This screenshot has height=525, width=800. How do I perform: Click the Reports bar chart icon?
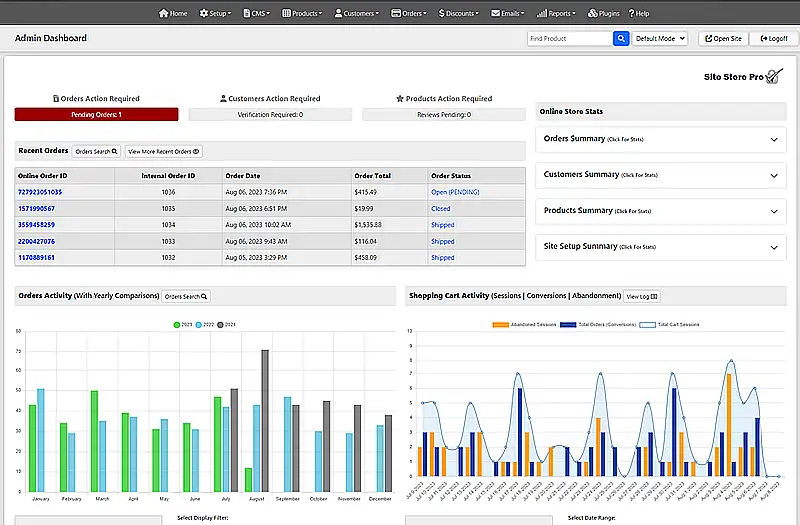(542, 13)
